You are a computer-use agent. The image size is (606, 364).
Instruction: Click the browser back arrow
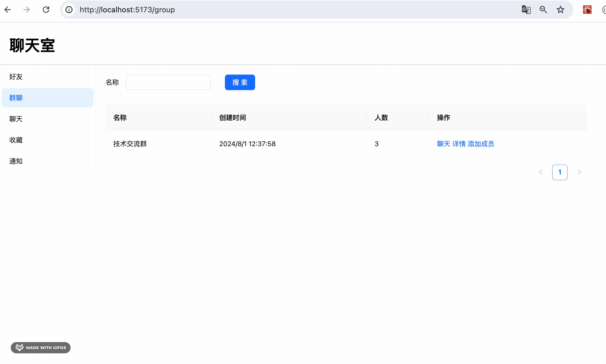point(8,10)
